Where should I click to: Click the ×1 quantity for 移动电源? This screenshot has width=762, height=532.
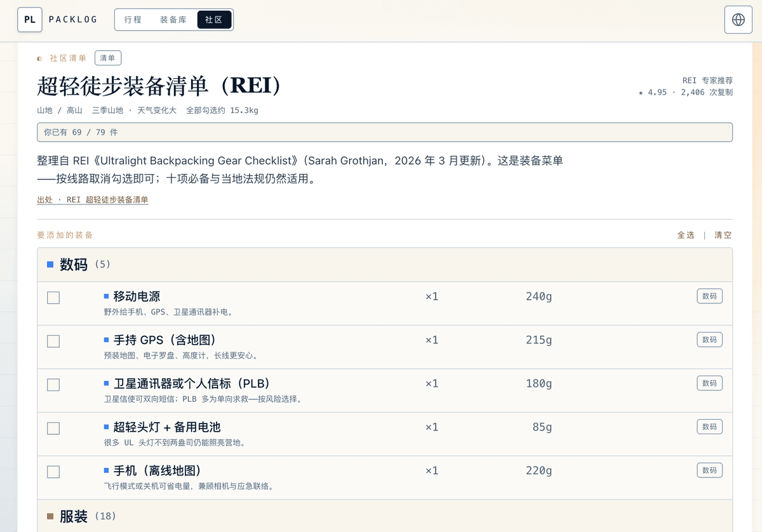(432, 296)
